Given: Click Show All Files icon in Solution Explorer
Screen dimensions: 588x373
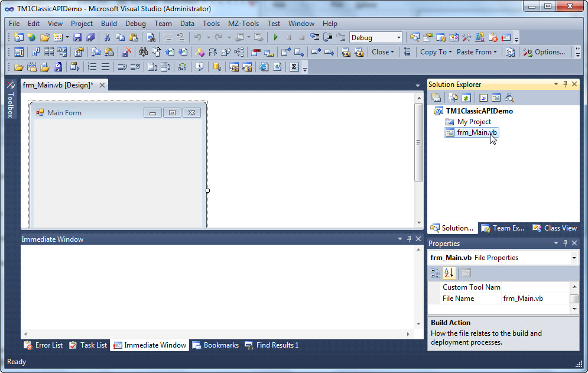Looking at the screenshot, I should click(x=453, y=98).
